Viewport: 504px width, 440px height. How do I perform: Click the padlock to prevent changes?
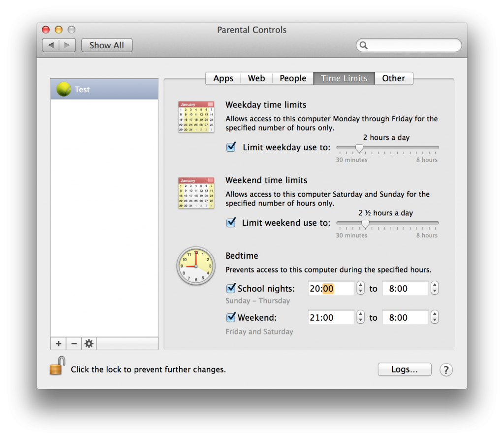pos(57,366)
